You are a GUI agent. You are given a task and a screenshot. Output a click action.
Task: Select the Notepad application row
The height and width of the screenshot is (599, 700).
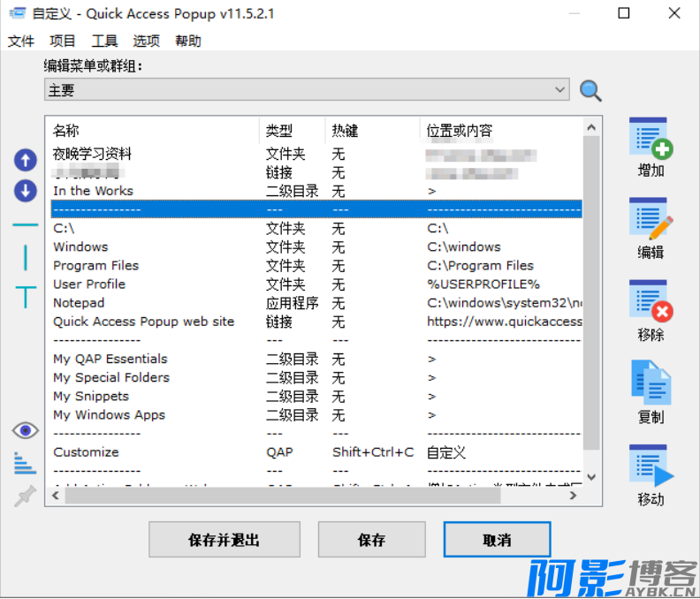coord(316,303)
